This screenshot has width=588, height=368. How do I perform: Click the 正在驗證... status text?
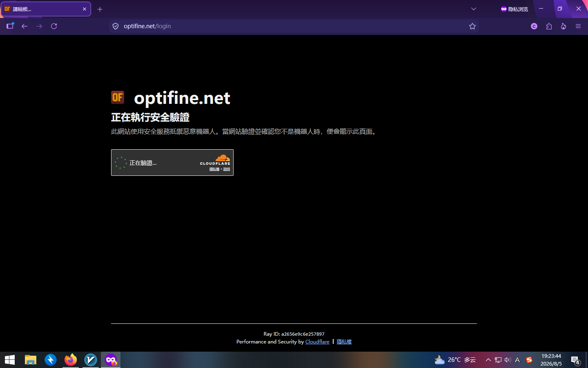pos(143,163)
